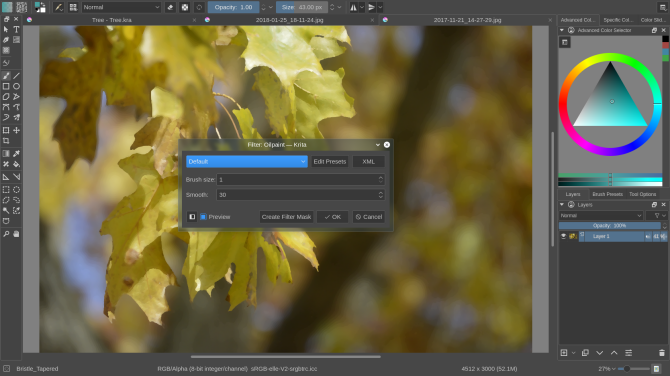
Task: Select the Pan hand tool
Action: coord(16,234)
